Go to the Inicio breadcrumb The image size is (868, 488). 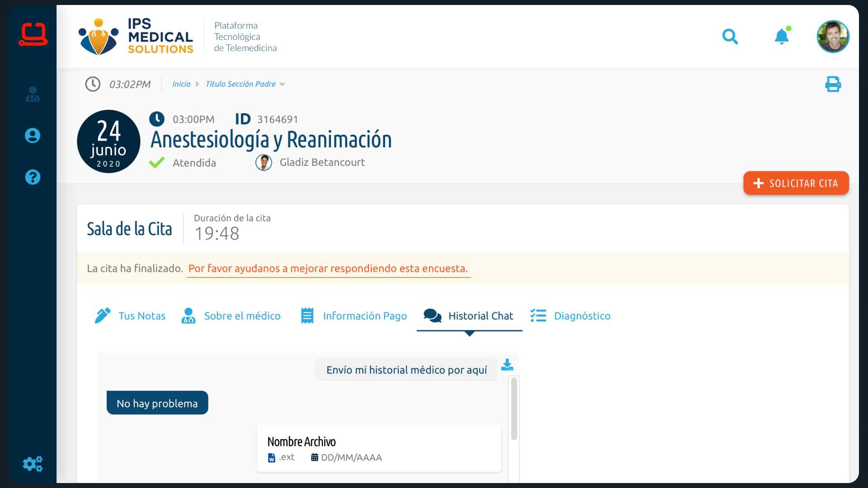(181, 84)
